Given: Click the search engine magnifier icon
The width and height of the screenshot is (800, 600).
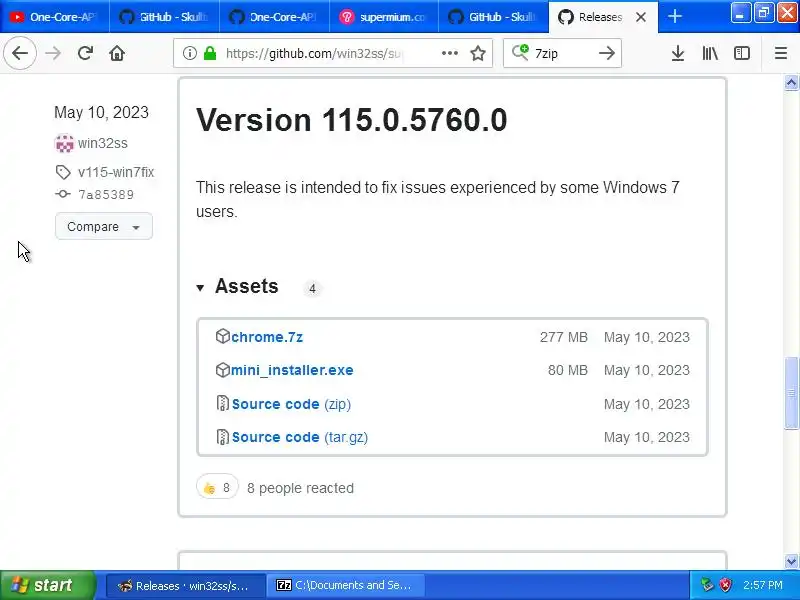Looking at the screenshot, I should click(x=520, y=53).
